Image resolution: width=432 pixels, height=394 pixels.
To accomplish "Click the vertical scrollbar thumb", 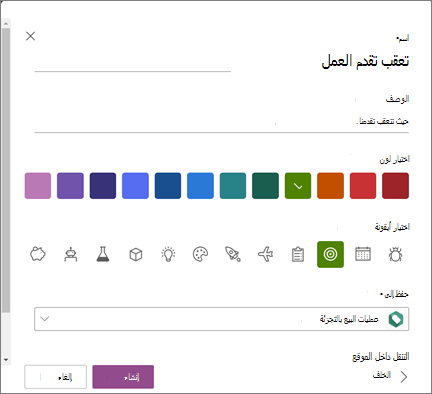I will point(6,170).
